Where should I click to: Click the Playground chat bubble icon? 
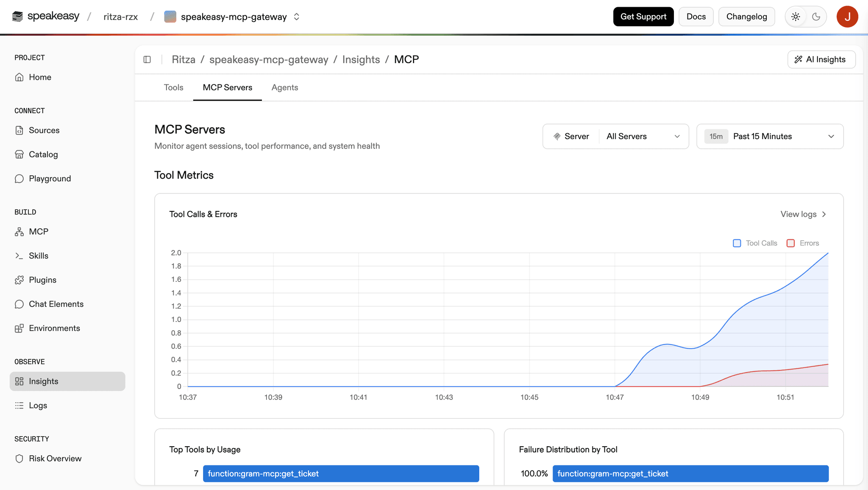(x=19, y=179)
